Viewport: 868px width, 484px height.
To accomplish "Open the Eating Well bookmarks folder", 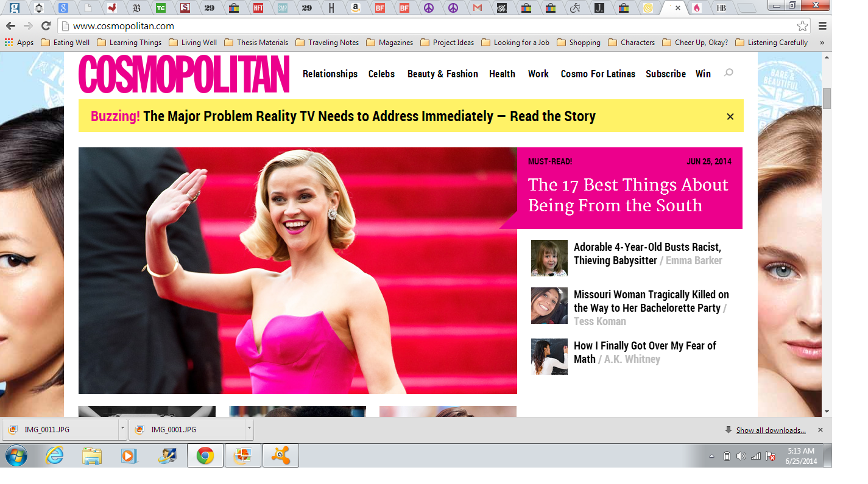I will [x=65, y=43].
